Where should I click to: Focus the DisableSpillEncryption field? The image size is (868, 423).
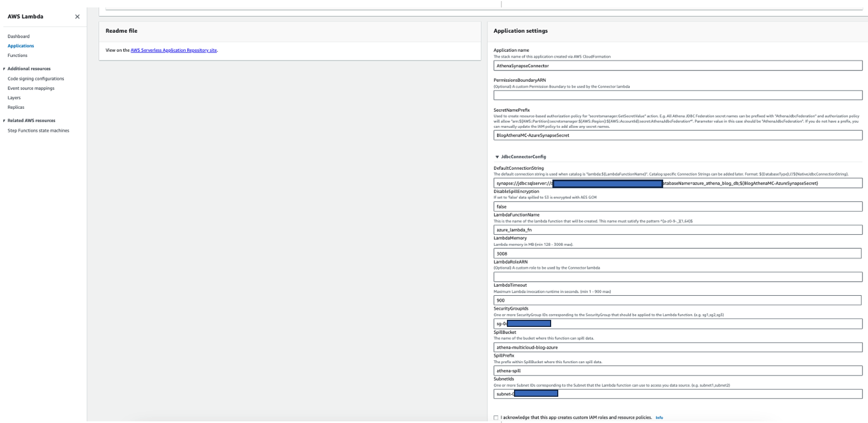click(678, 207)
